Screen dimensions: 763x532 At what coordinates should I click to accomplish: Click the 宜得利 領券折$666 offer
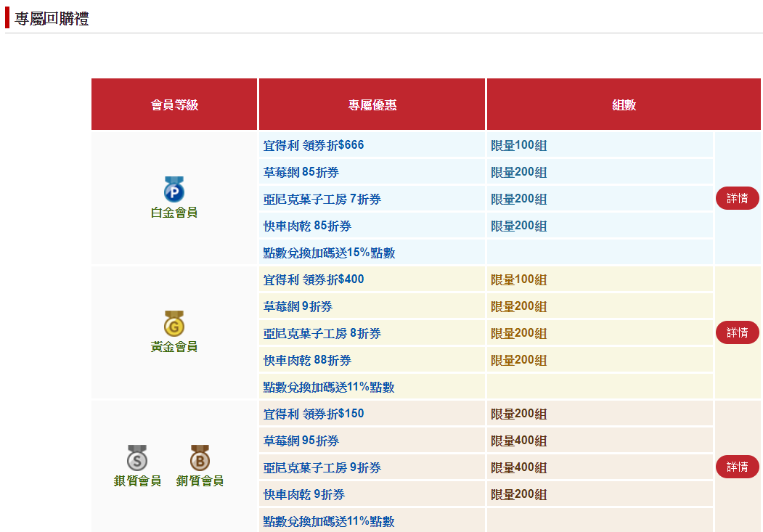314,145
